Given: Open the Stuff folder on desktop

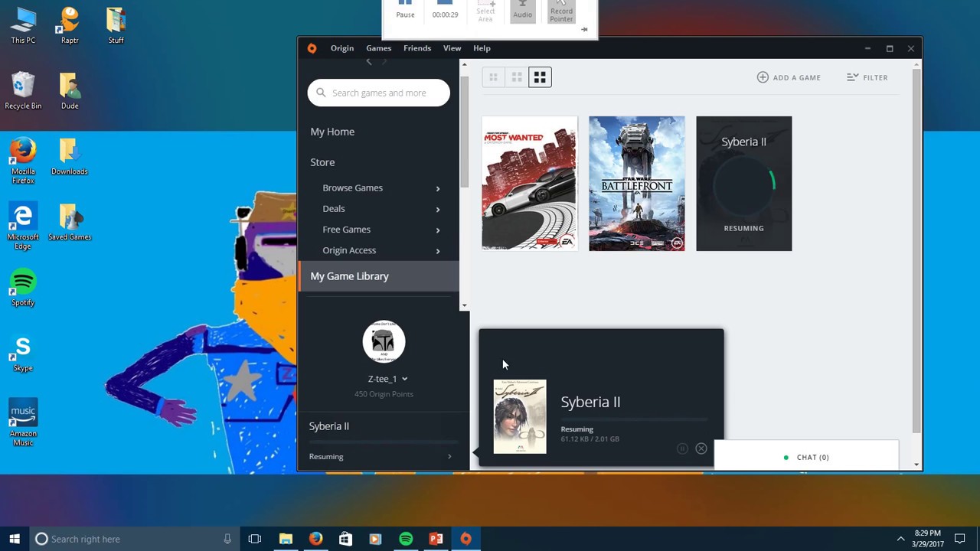Looking at the screenshot, I should coord(116,25).
